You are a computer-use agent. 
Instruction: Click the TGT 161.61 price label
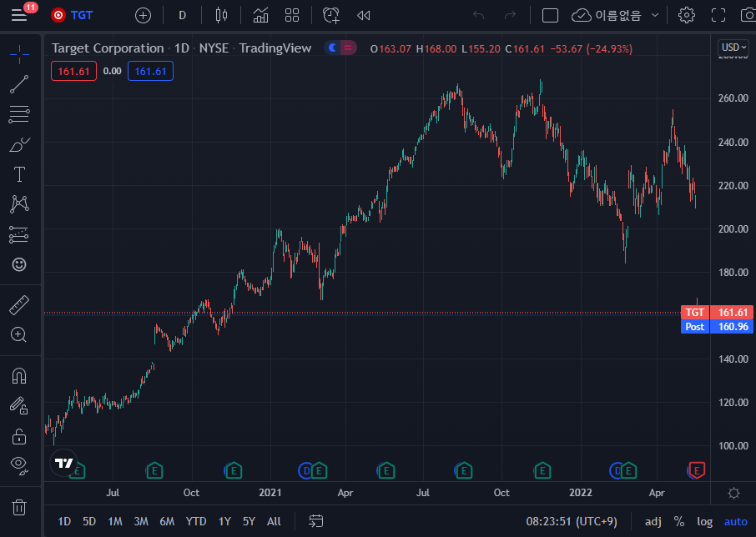[x=717, y=312]
